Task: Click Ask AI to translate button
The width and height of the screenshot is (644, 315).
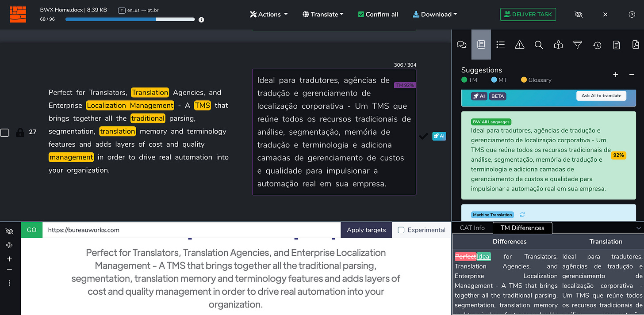Action: click(601, 95)
